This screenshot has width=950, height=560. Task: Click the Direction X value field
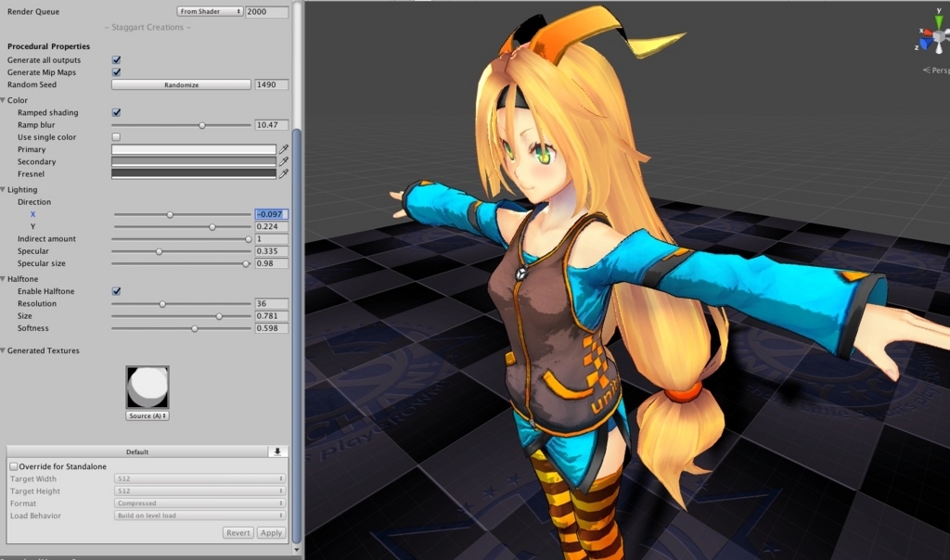point(271,214)
